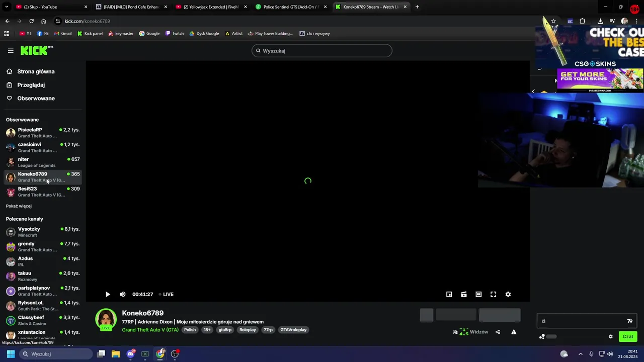Viewport: 644px width, 362px height.
Task: Open the Grand Theft Auto V (GTA) category link
Action: pyautogui.click(x=150, y=330)
